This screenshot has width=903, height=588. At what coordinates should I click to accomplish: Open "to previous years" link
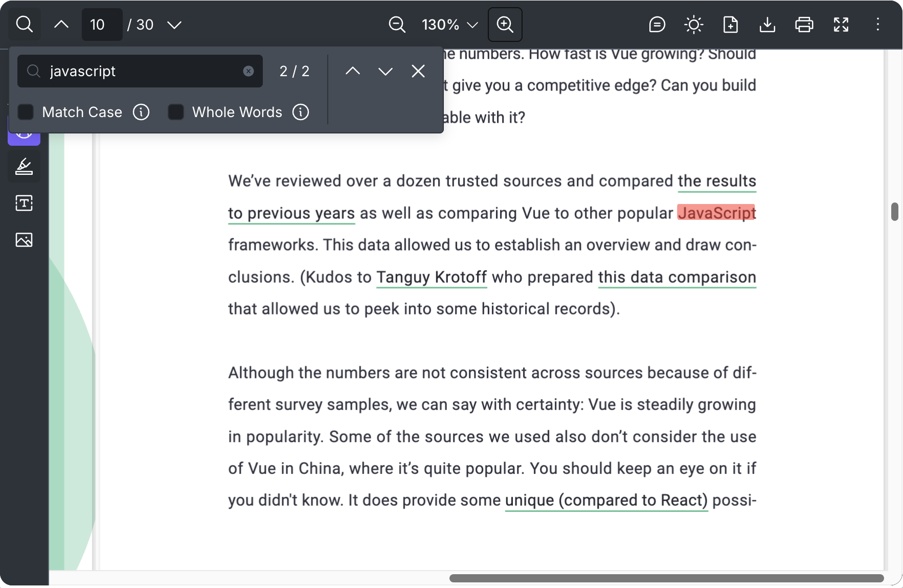click(291, 213)
